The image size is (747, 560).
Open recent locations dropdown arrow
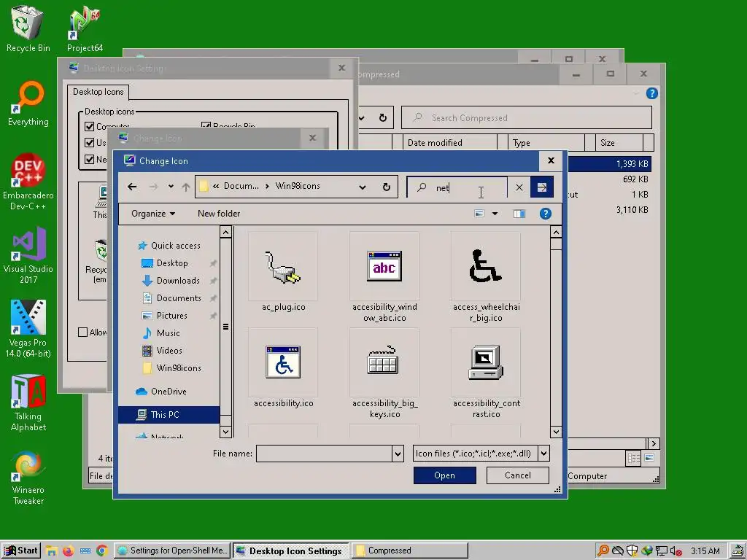tap(171, 187)
